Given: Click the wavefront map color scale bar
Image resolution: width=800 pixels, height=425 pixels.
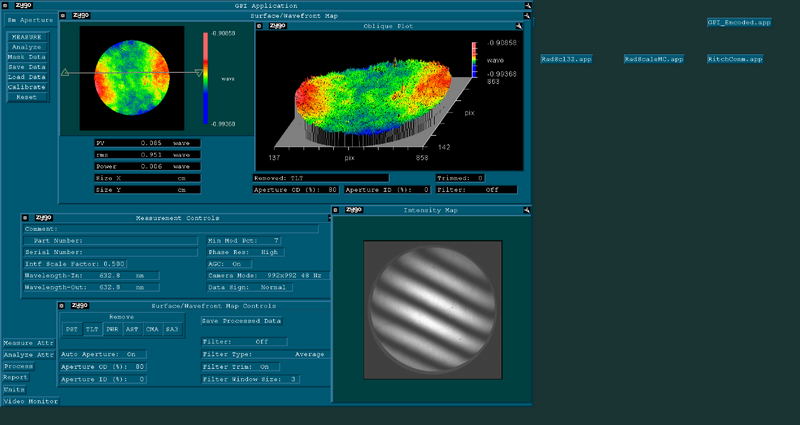Looking at the screenshot, I should click(x=206, y=78).
